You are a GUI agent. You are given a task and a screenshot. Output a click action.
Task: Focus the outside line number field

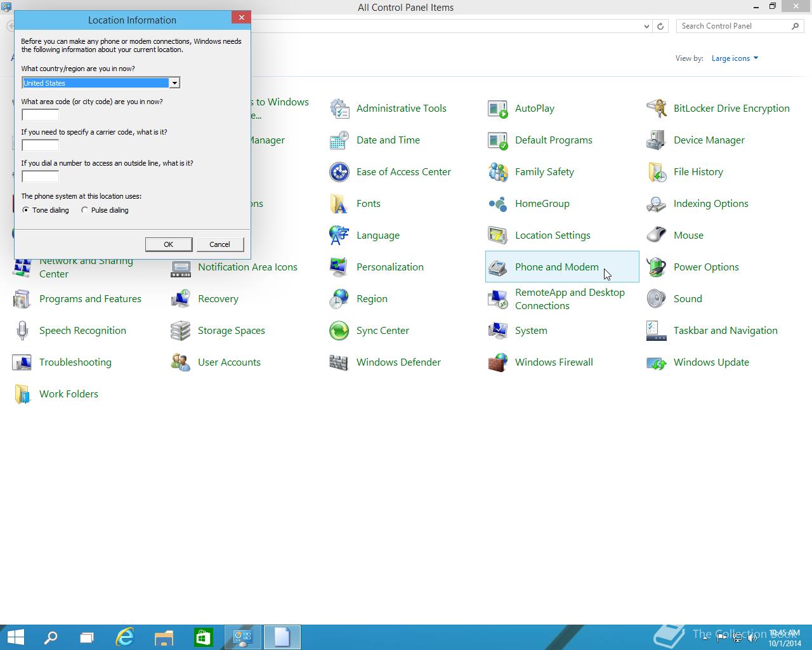pos(40,176)
